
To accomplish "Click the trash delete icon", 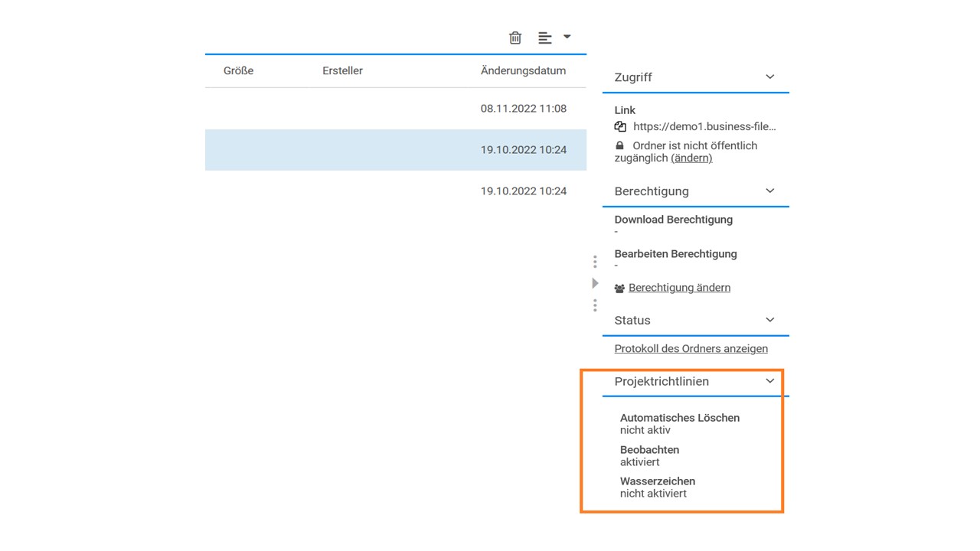I will tap(515, 37).
